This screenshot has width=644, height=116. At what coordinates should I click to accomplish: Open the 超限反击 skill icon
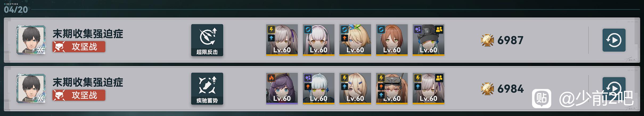[207, 40]
